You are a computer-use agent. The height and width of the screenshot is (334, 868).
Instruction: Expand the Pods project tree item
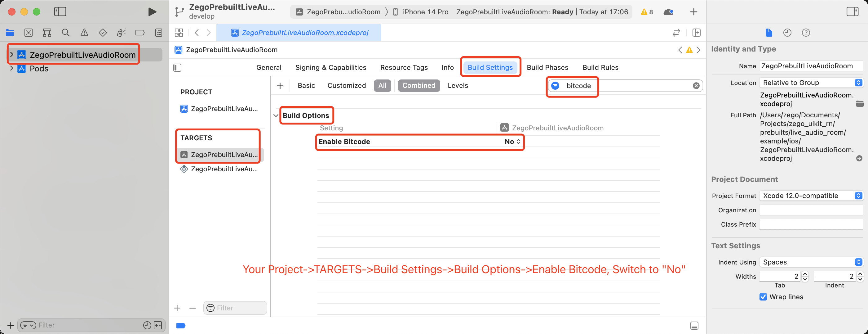click(x=12, y=69)
